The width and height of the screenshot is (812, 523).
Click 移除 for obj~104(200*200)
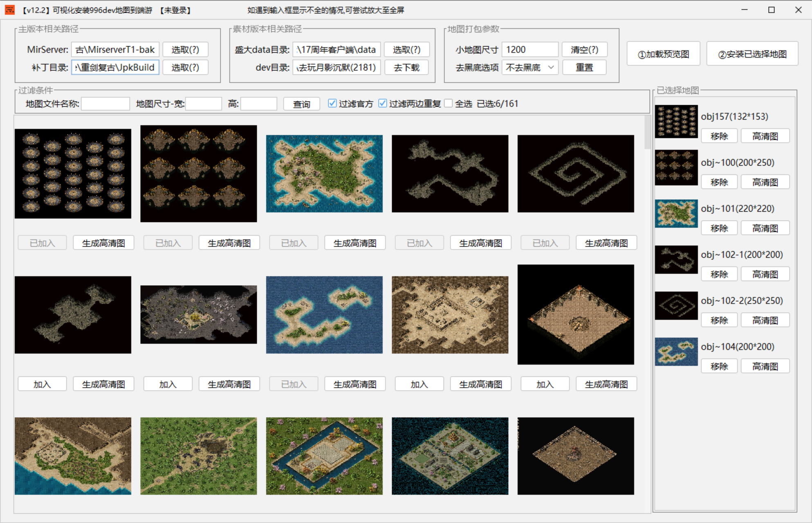[x=719, y=366]
